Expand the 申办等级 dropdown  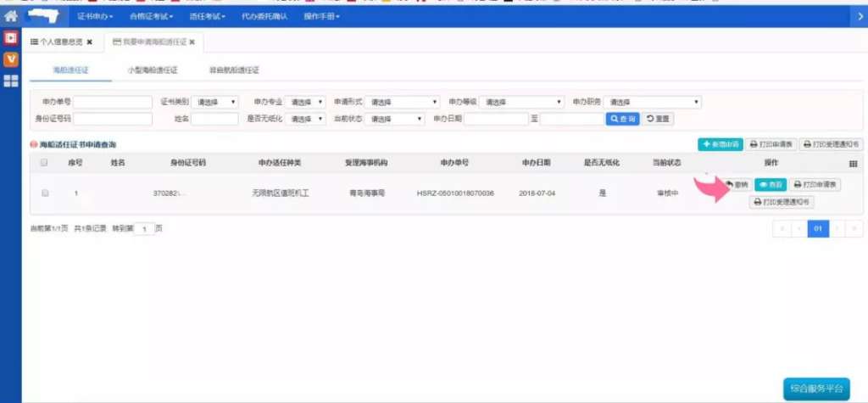click(x=521, y=102)
